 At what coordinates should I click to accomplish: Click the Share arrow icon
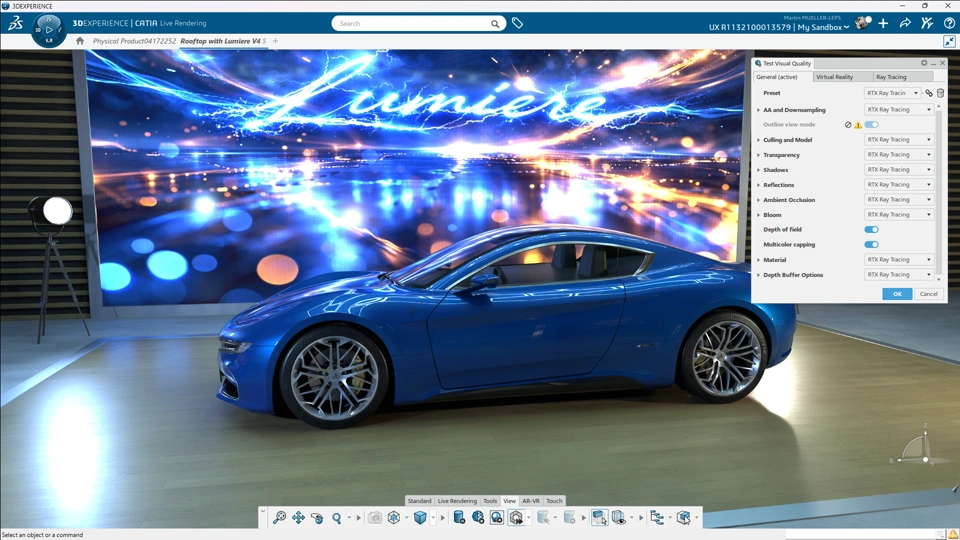(x=905, y=23)
